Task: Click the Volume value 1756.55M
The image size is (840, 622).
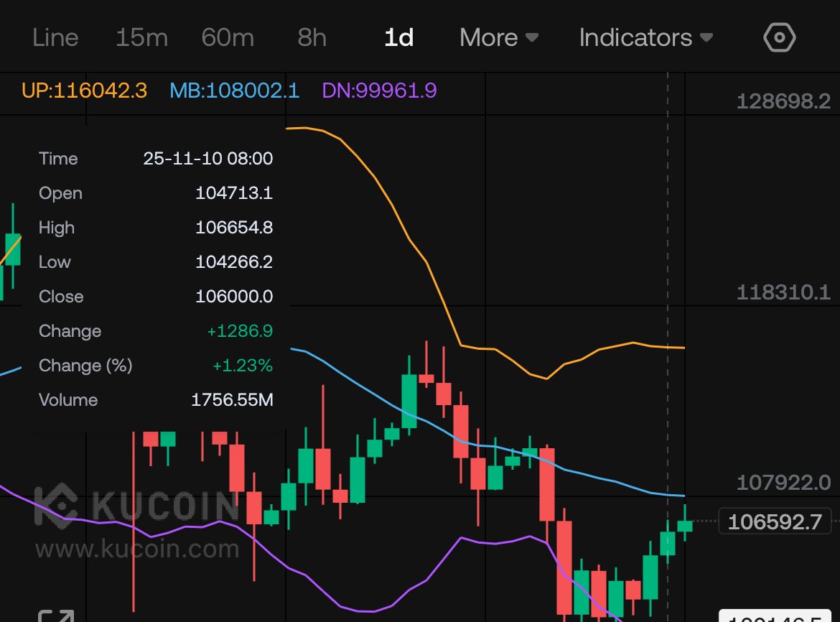Action: 232,399
